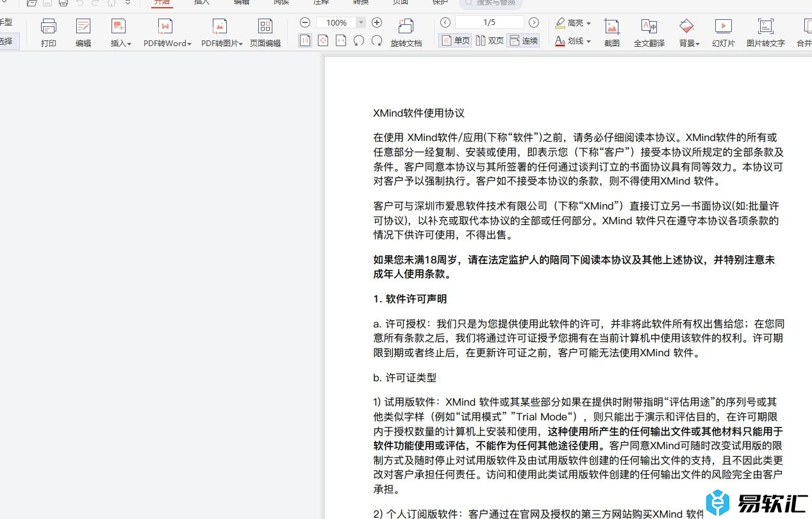
Task: Open the Edit (编辑) PDF tool
Action: click(83, 32)
